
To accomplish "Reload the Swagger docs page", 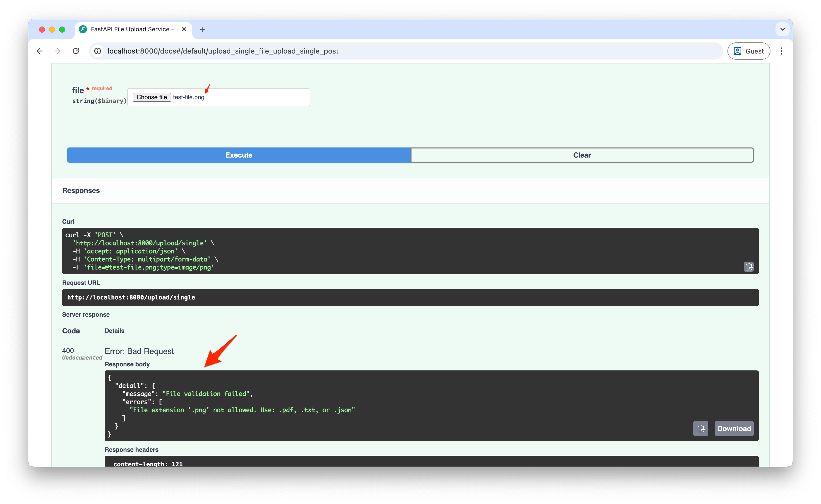I will [x=76, y=51].
